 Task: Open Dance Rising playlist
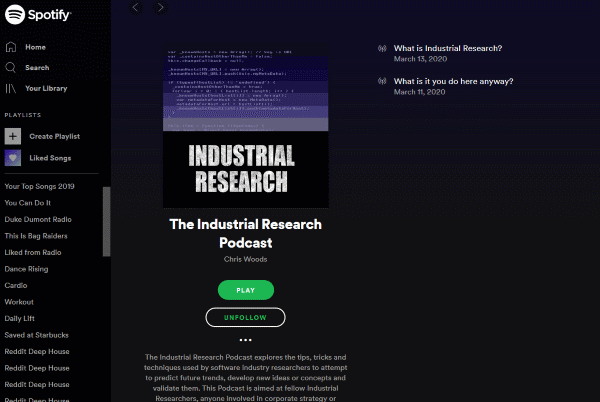click(x=26, y=269)
